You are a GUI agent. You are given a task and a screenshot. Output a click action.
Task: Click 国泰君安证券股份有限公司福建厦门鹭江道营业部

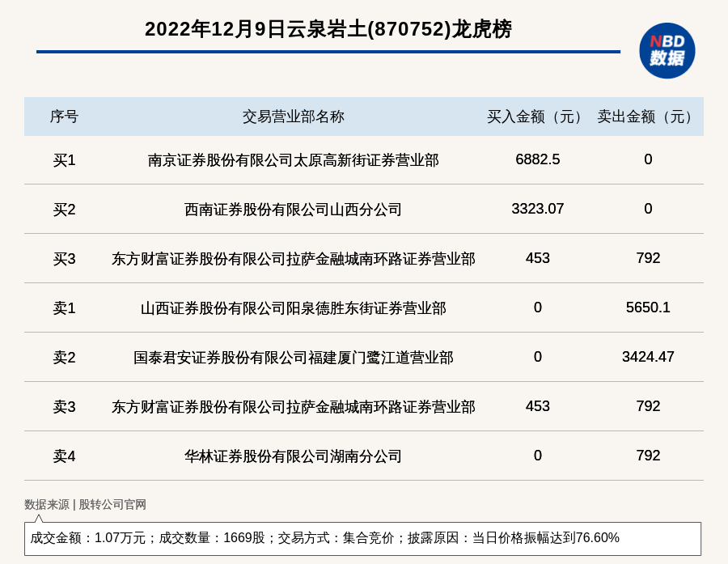coord(294,358)
